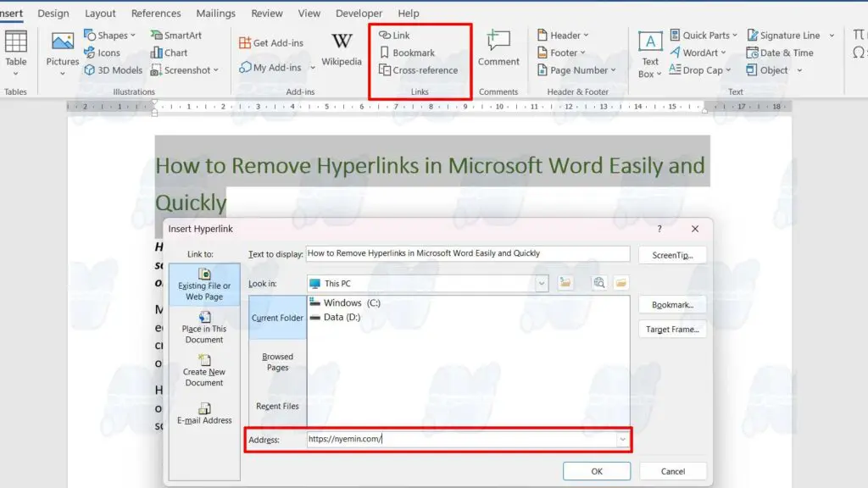The height and width of the screenshot is (488, 868).
Task: Click the Browse the Web icon
Action: (599, 283)
